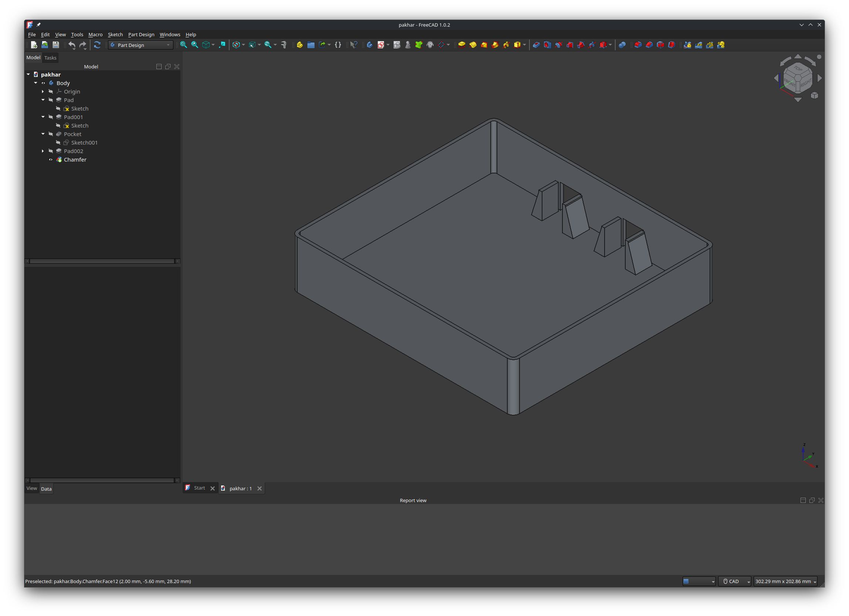Toggle visibility of the Pocket feature

(x=51, y=134)
